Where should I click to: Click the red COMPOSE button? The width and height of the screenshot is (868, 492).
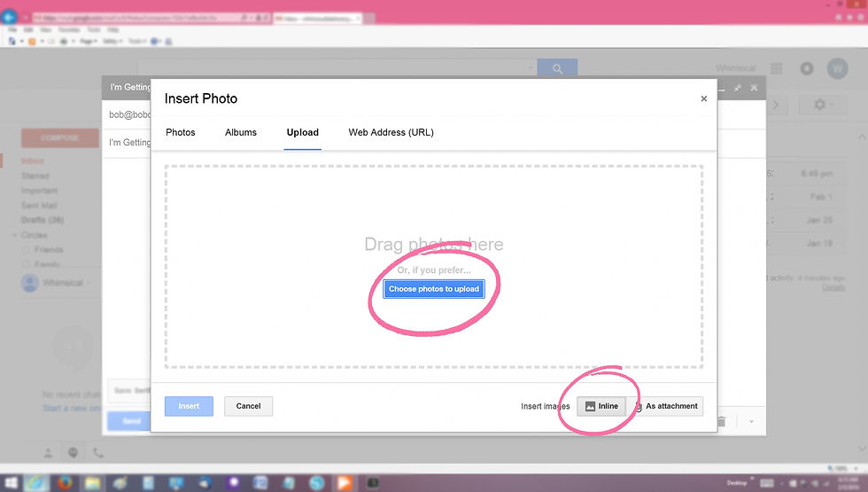pyautogui.click(x=60, y=138)
